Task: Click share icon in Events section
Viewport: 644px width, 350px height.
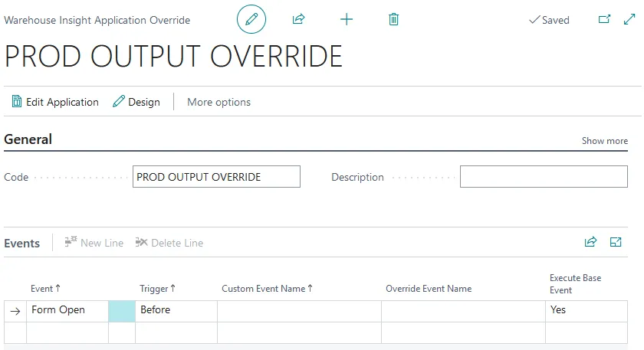Action: tap(590, 242)
